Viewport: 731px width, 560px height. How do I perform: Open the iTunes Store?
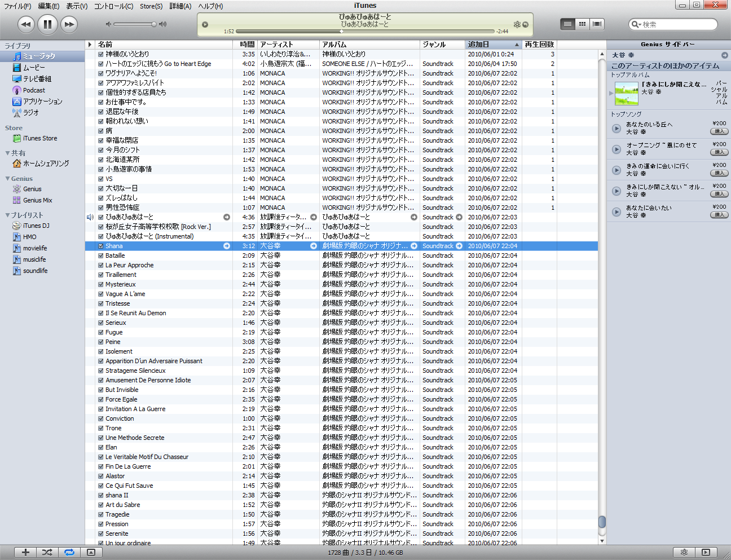[35, 138]
